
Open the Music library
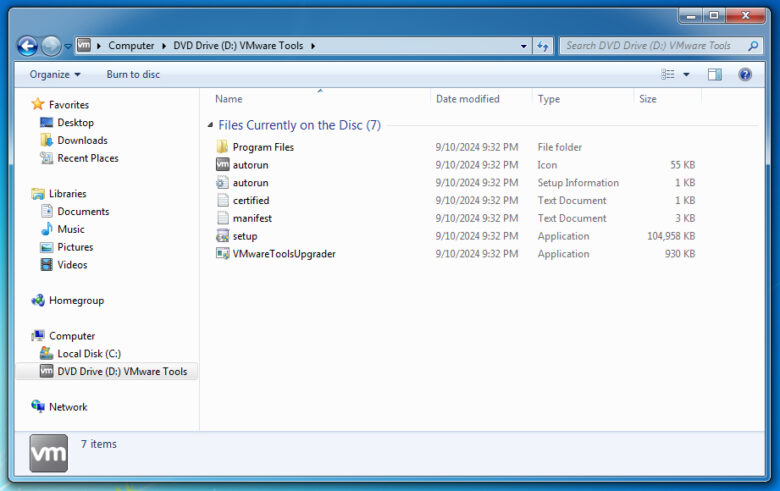[x=71, y=229]
